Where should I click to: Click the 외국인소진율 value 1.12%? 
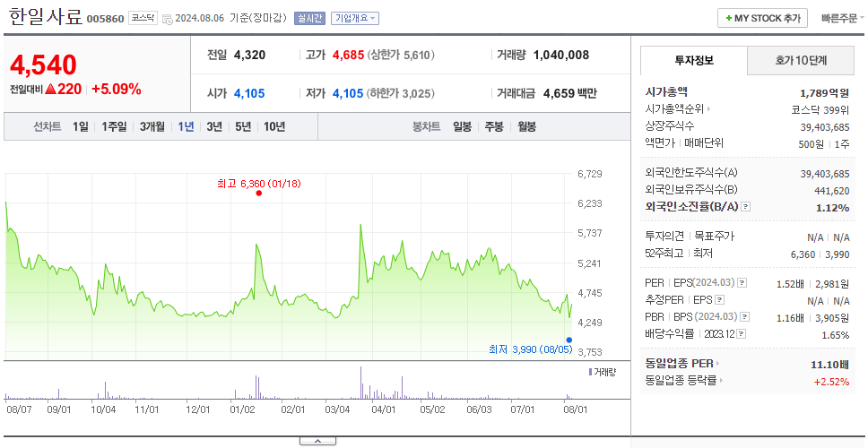point(832,208)
